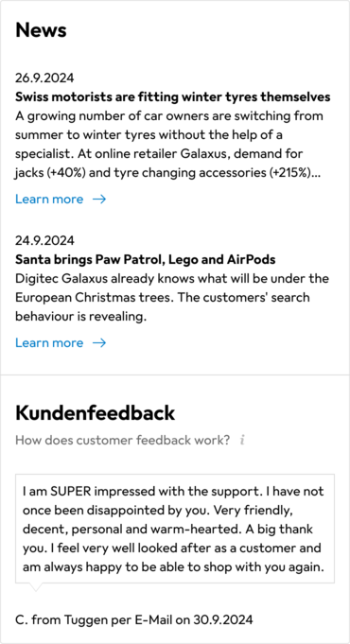Follow the Learn more link under the winter tyres article
This screenshot has width=350, height=644.
coord(49,200)
